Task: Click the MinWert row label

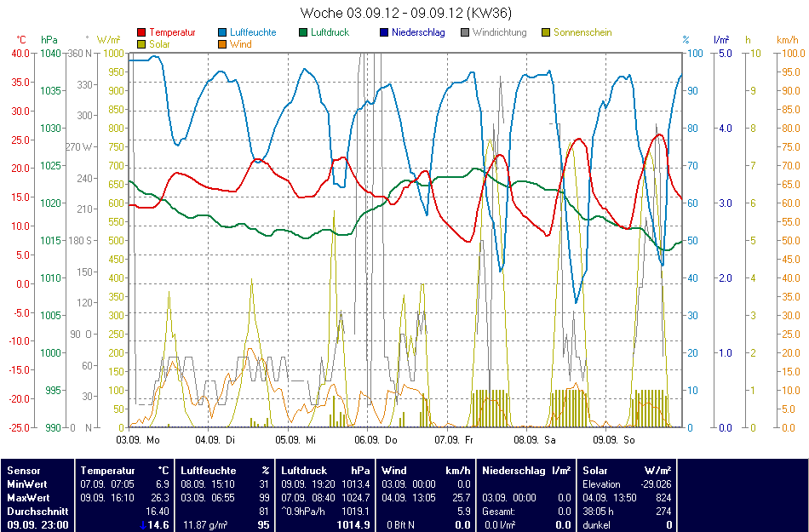Action: pos(27,484)
